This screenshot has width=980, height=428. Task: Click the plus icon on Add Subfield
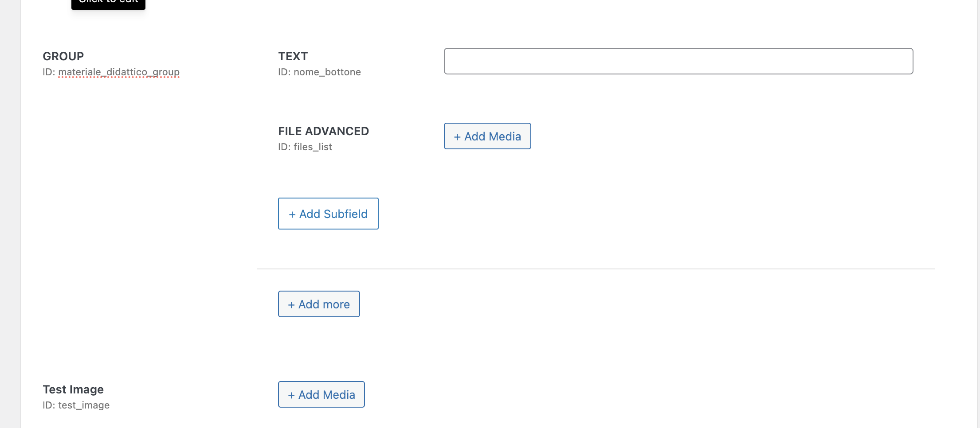pos(292,214)
